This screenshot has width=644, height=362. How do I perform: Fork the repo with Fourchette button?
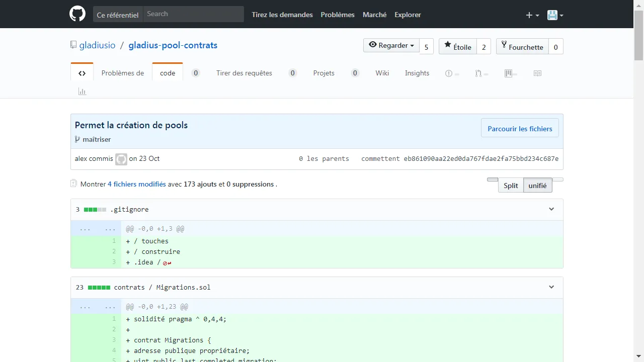[522, 46]
